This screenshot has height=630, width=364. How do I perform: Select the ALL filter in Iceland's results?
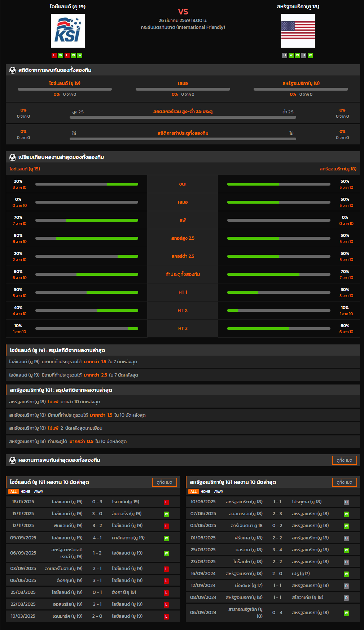(13, 492)
